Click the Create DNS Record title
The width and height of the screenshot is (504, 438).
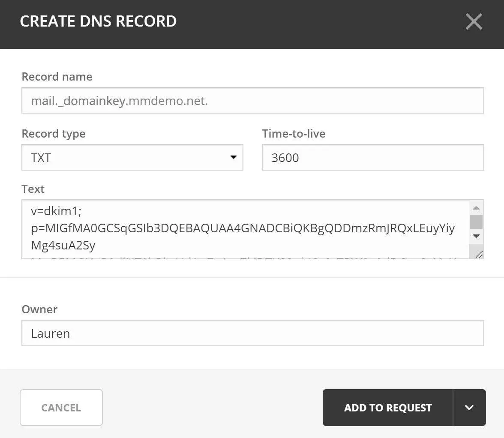pos(98,21)
